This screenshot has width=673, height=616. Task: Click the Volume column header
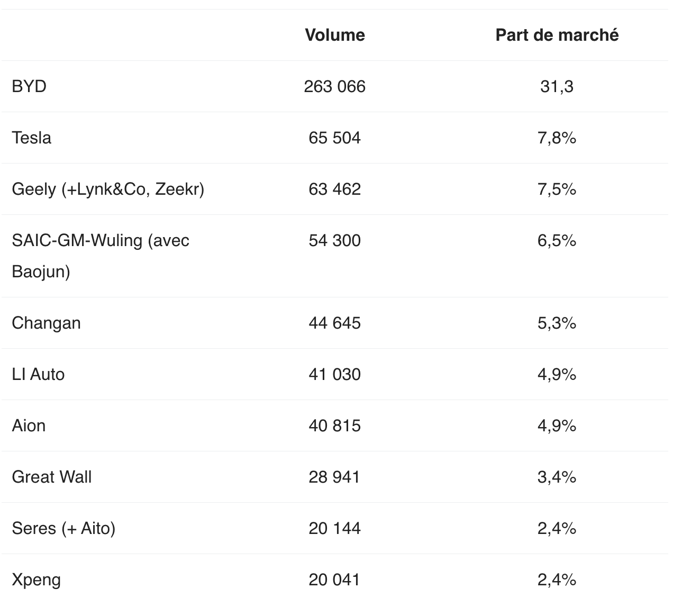335,35
